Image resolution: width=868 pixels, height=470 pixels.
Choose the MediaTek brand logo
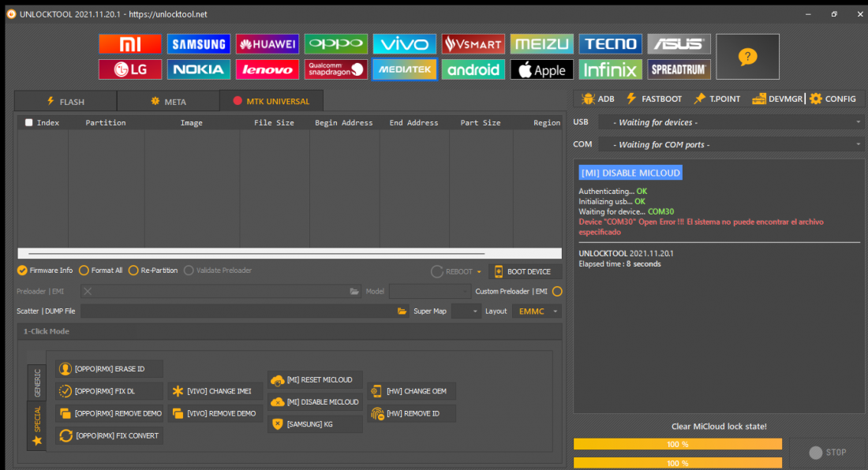(405, 69)
